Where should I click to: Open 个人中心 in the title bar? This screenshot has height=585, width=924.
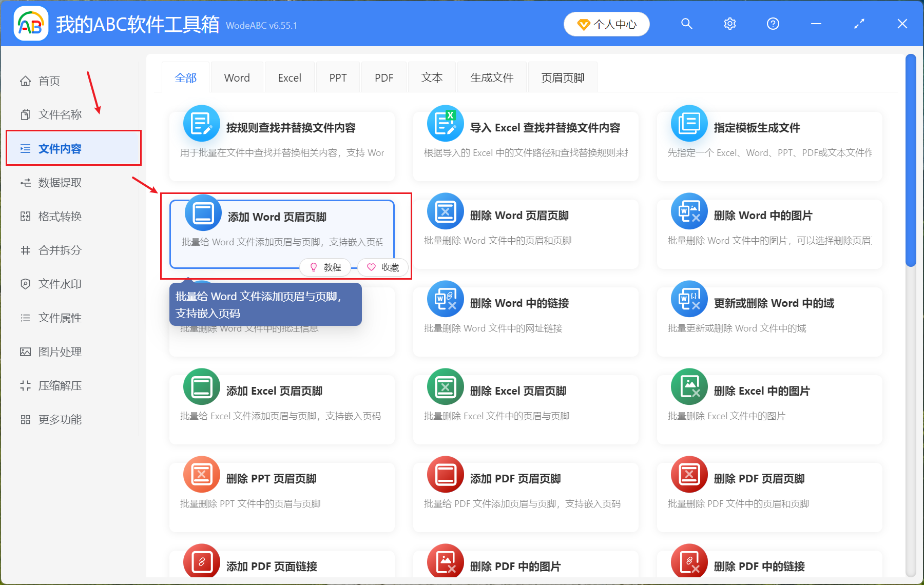[606, 24]
